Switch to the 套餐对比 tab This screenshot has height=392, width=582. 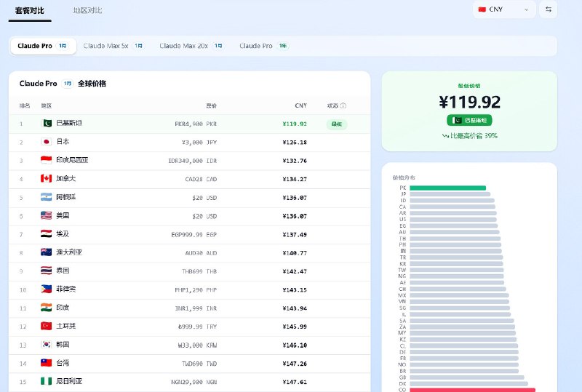point(30,10)
